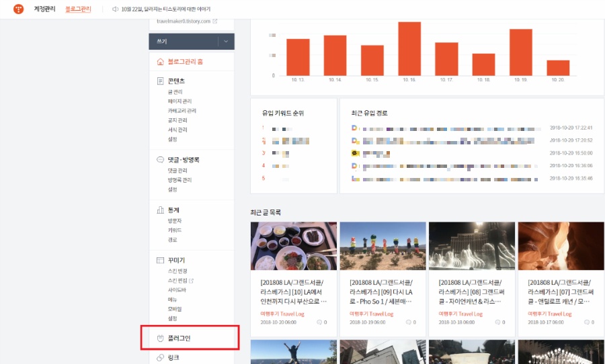The height and width of the screenshot is (364, 605).
Task: Click the Daum icon on the 17:22:41 referral row
Action: click(355, 128)
